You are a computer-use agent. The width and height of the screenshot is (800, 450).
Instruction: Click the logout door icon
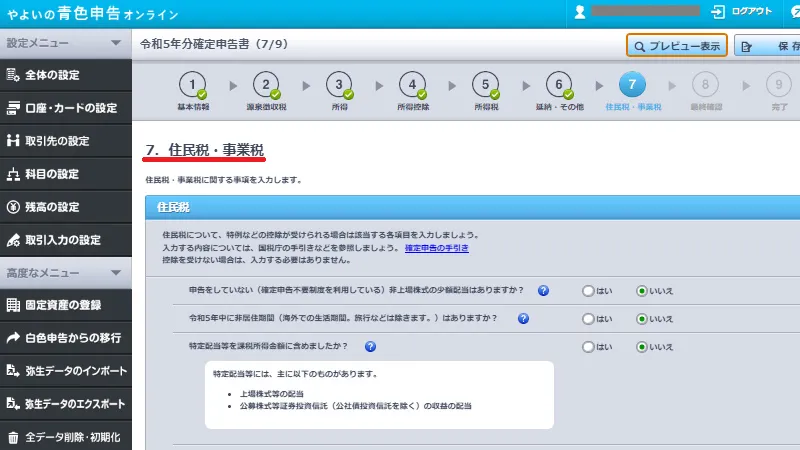click(718, 12)
